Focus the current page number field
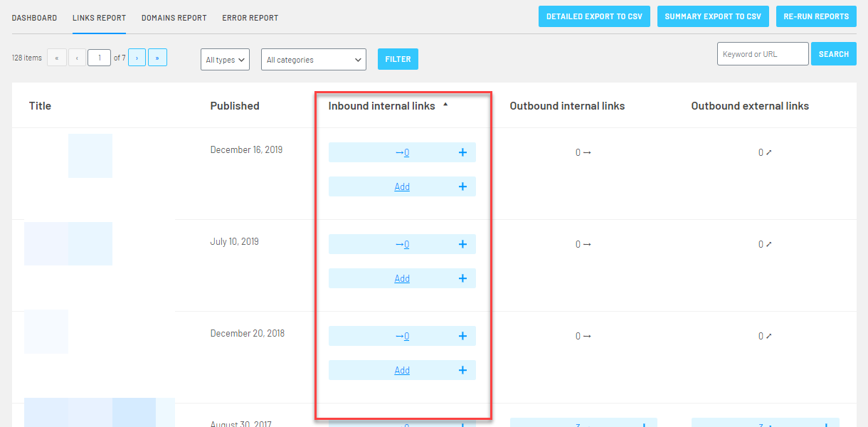Image resolution: width=868 pixels, height=427 pixels. [x=99, y=58]
